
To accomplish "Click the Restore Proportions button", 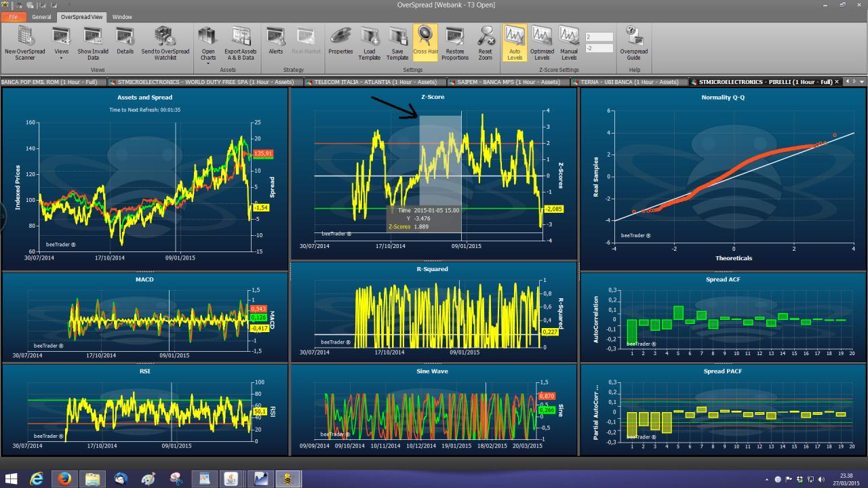I will [x=455, y=43].
